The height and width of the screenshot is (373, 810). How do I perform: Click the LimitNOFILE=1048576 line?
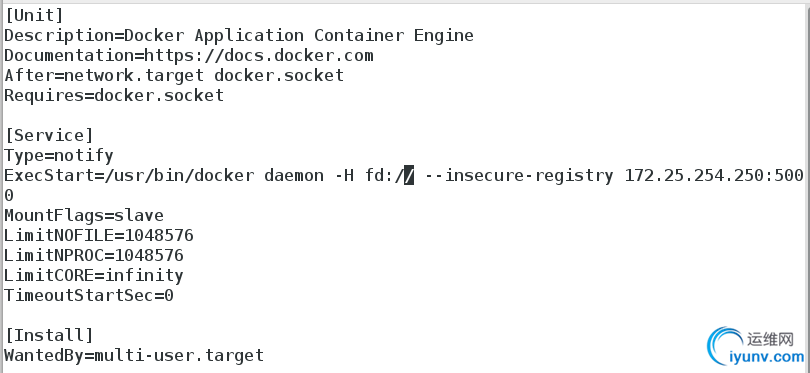pyautogui.click(x=99, y=236)
